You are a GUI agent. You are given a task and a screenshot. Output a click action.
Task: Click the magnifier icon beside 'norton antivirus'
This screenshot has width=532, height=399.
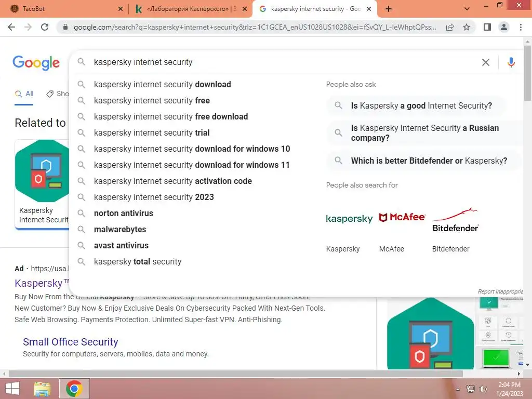coord(81,213)
